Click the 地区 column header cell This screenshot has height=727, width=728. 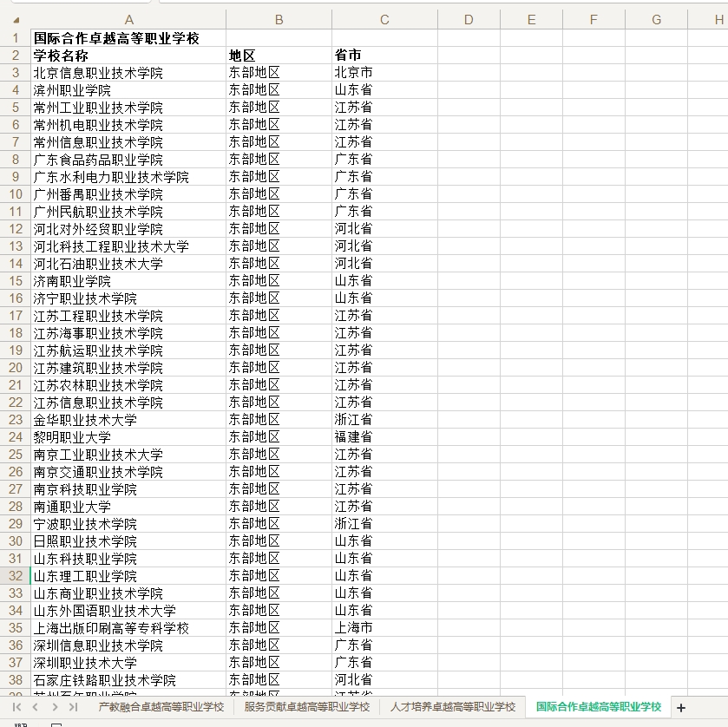pyautogui.click(x=279, y=55)
